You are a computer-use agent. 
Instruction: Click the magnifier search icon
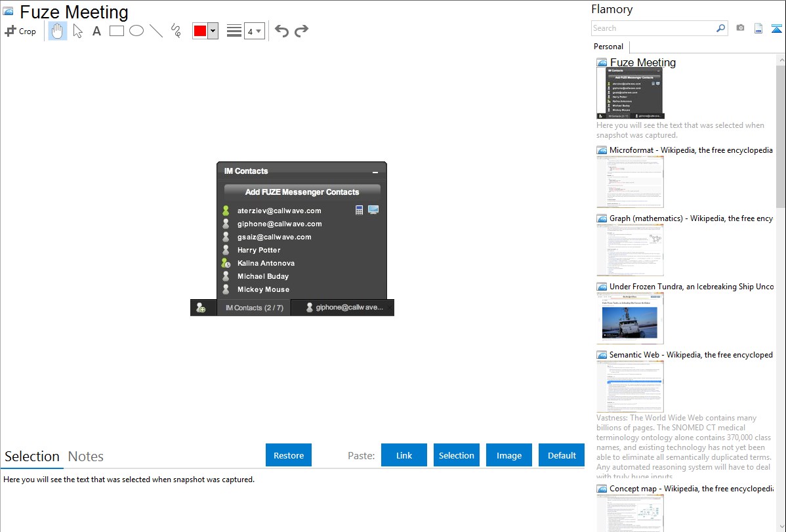coord(721,28)
